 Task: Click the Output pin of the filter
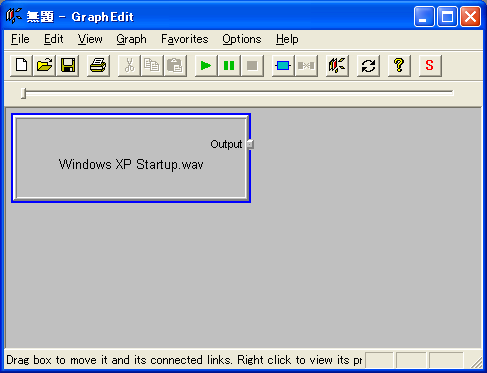point(250,144)
